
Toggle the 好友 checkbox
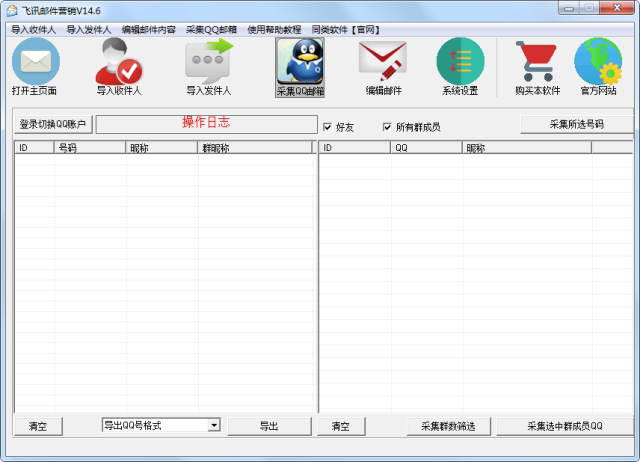tap(327, 127)
